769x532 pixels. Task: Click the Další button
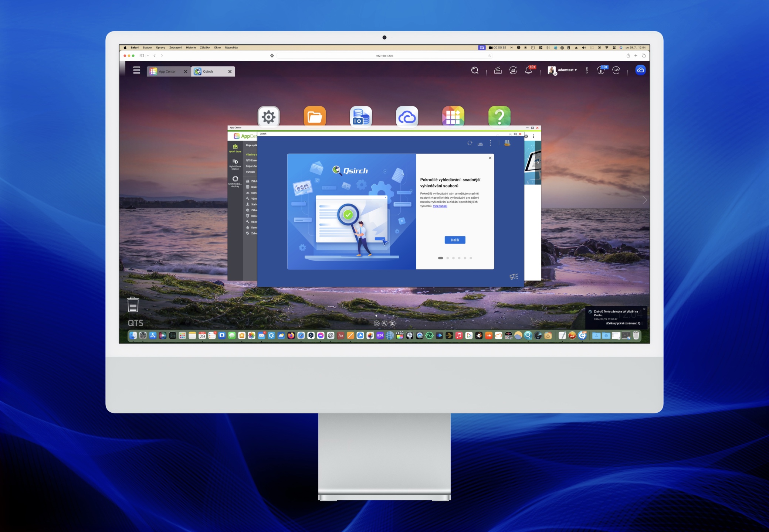pos(455,240)
